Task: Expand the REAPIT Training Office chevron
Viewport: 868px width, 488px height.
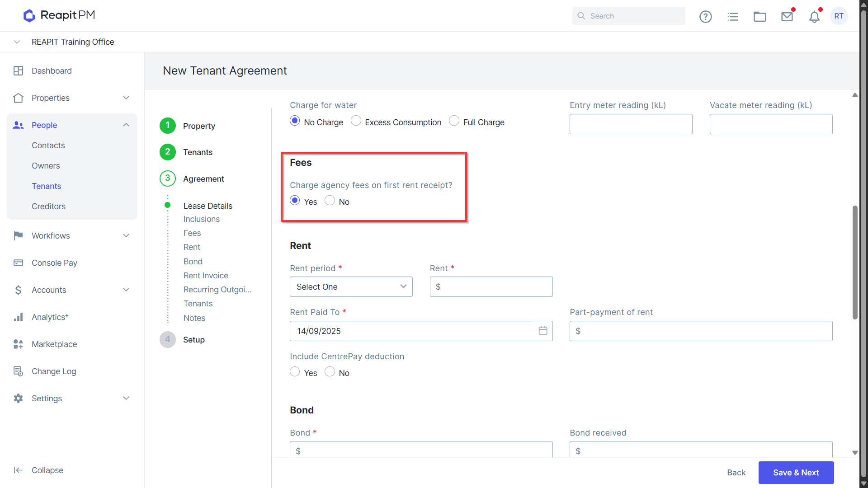Action: tap(17, 42)
